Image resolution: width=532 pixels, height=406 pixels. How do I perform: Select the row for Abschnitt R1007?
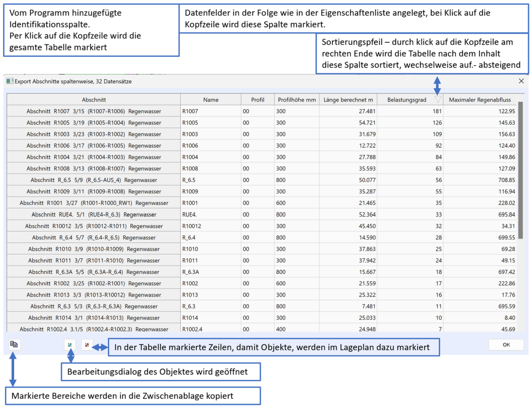click(93, 111)
